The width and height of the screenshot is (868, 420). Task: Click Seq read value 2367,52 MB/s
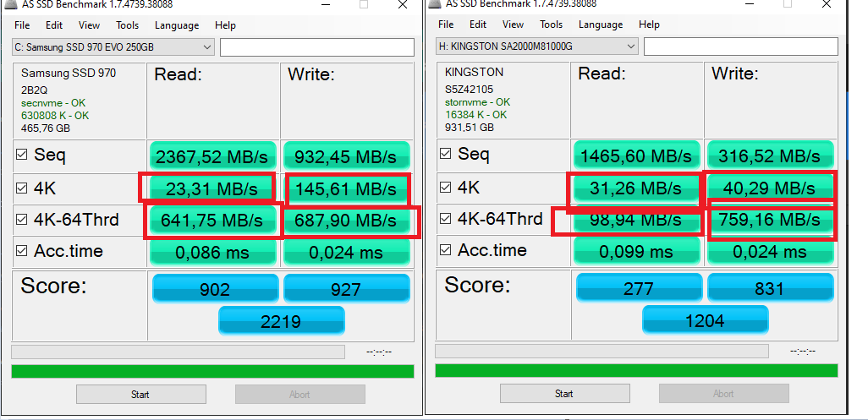pyautogui.click(x=213, y=155)
